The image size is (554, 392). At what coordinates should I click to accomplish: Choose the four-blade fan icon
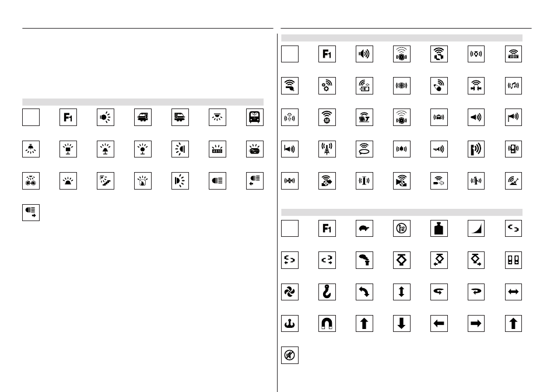[x=290, y=292]
